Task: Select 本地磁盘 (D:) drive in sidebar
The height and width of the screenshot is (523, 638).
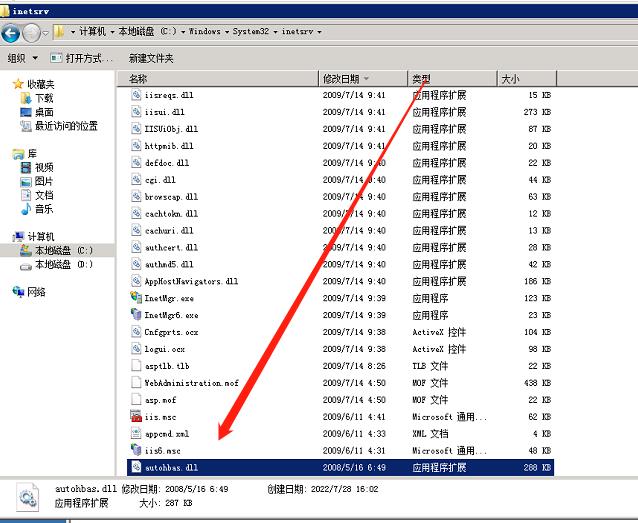Action: [x=56, y=265]
